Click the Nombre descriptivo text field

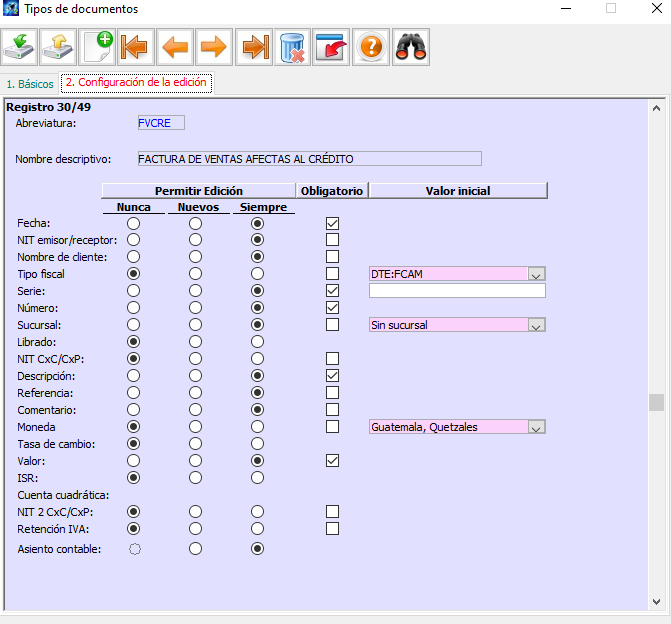308,158
